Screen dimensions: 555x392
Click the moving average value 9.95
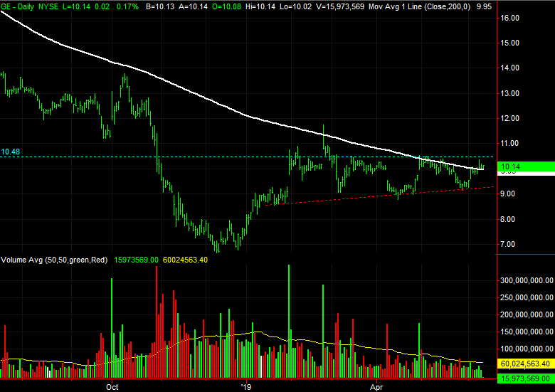click(x=484, y=6)
